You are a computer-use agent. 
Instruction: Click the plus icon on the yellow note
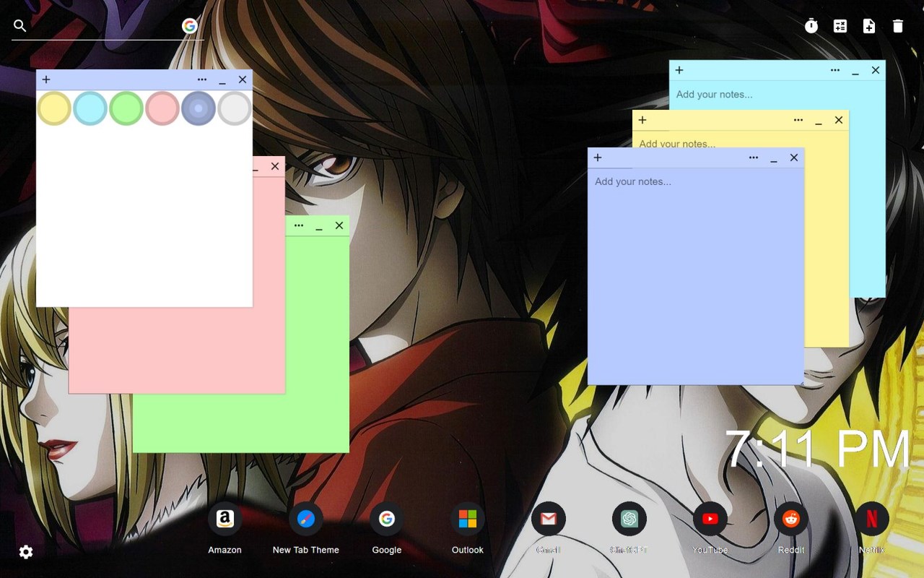coord(642,120)
